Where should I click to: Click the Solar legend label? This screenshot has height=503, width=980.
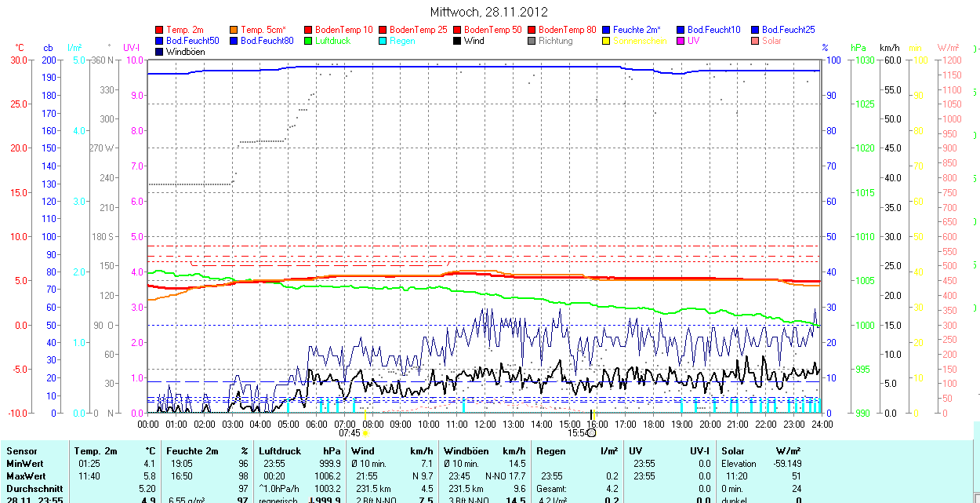pyautogui.click(x=771, y=41)
